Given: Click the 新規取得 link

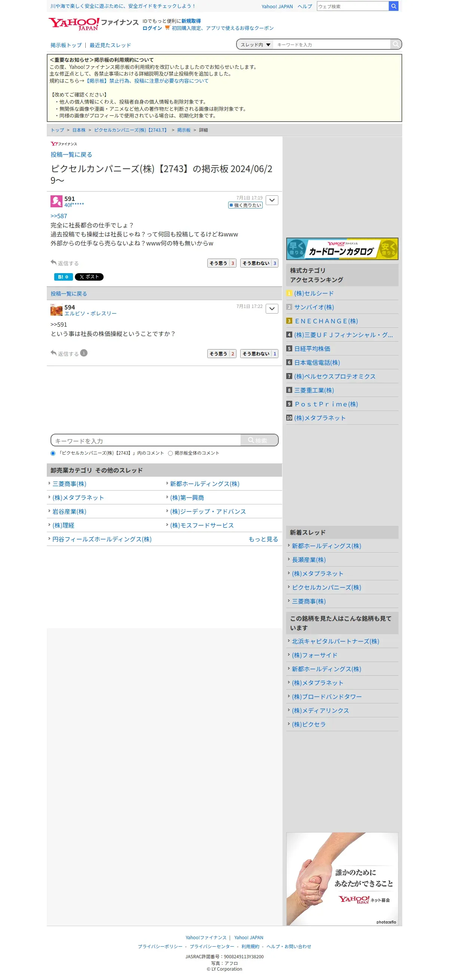Looking at the screenshot, I should point(191,21).
